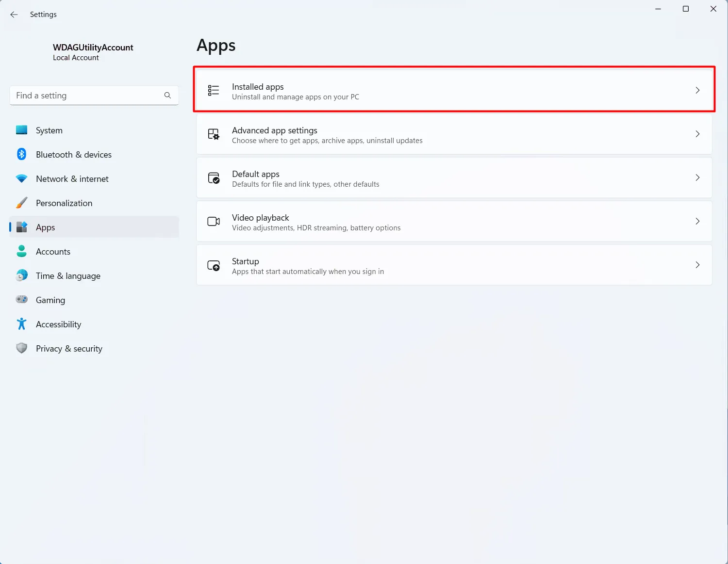Expand the Installed apps entry

[697, 90]
